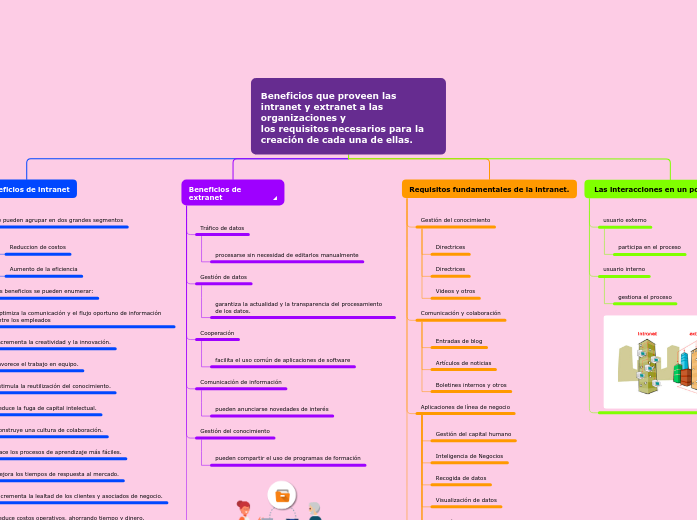Click 'Gestión del capital humano' item
The height and width of the screenshot is (520, 697).
(x=473, y=434)
